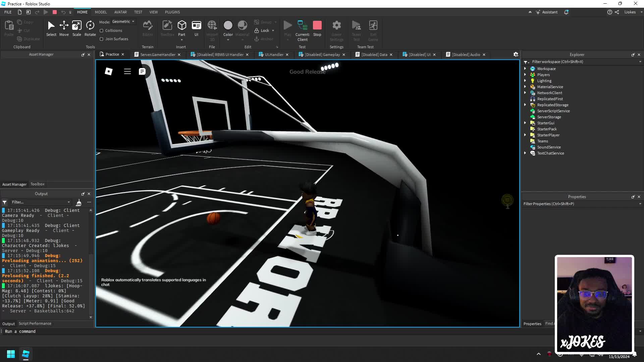Open the lJokes account dropdown
The image size is (644, 362).
(x=633, y=12)
